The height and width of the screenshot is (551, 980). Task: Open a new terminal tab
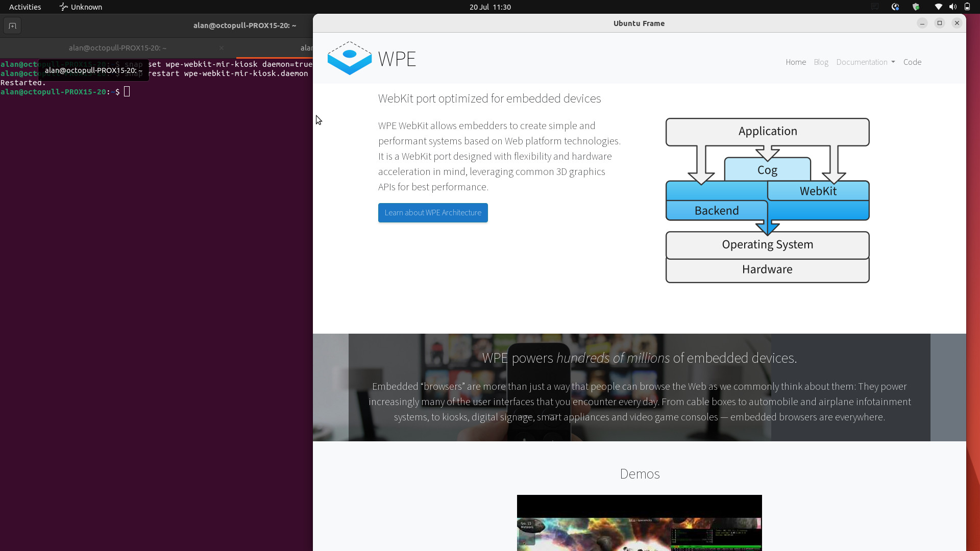(x=12, y=26)
